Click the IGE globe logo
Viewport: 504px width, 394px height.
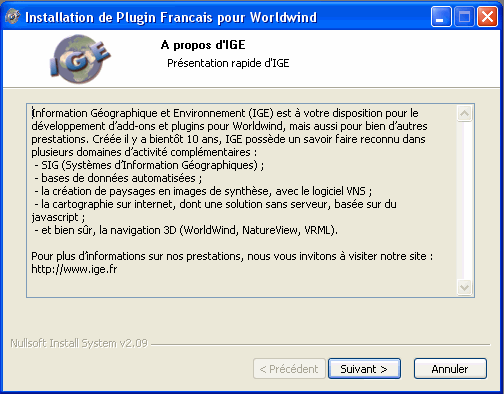(x=79, y=59)
